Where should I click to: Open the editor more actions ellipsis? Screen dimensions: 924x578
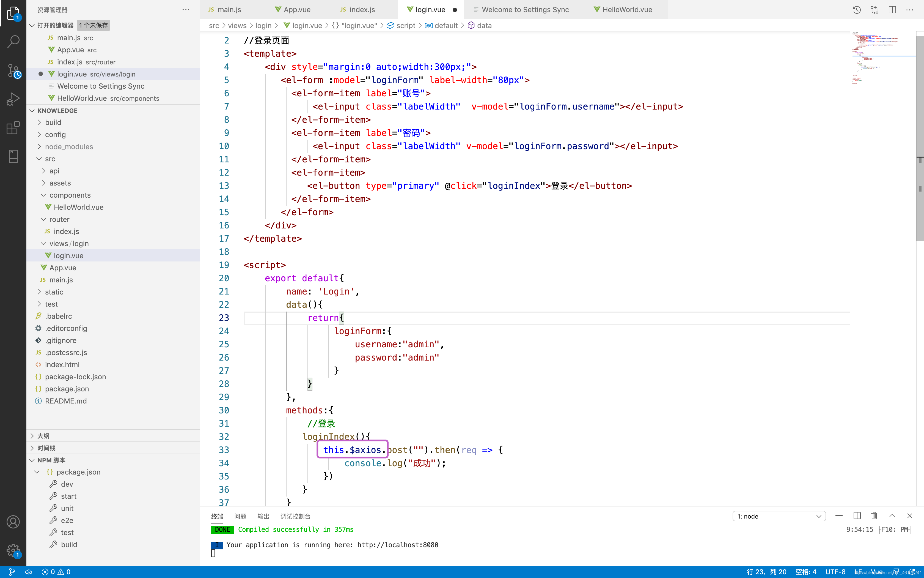pos(910,10)
